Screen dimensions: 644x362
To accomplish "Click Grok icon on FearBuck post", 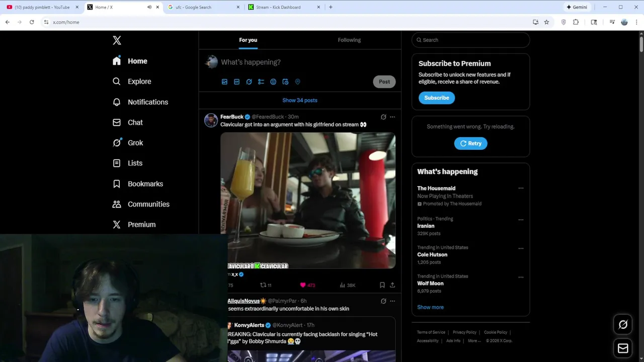I will [383, 117].
